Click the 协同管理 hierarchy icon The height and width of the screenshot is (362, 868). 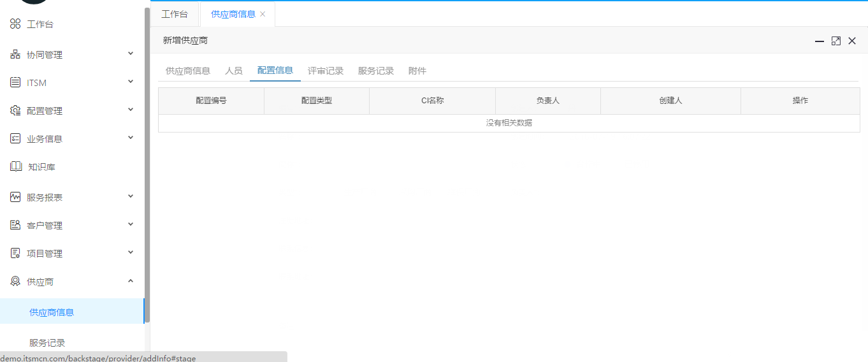point(15,55)
